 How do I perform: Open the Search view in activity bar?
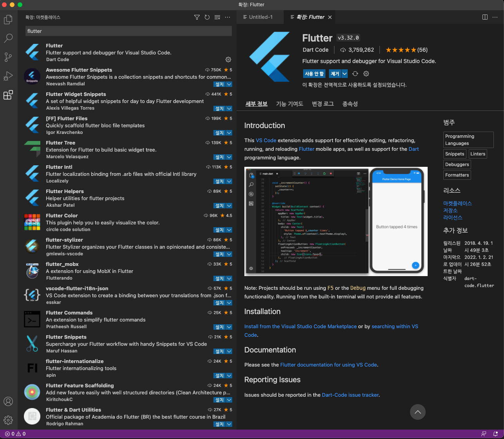8,38
